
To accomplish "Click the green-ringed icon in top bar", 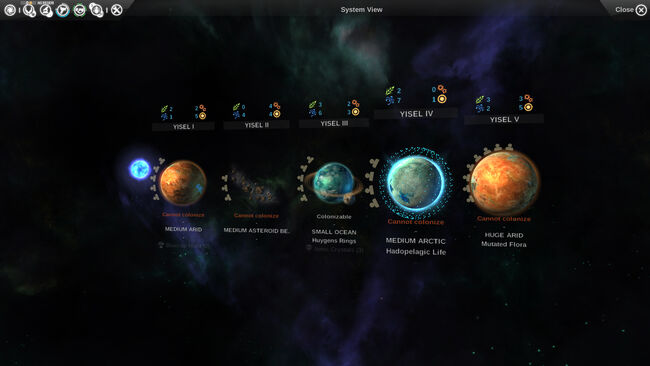I will [79, 10].
